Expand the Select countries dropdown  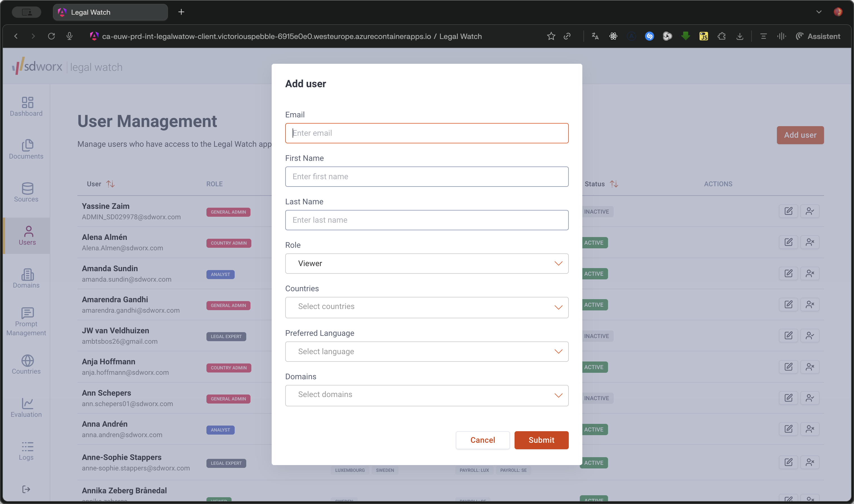[426, 307]
